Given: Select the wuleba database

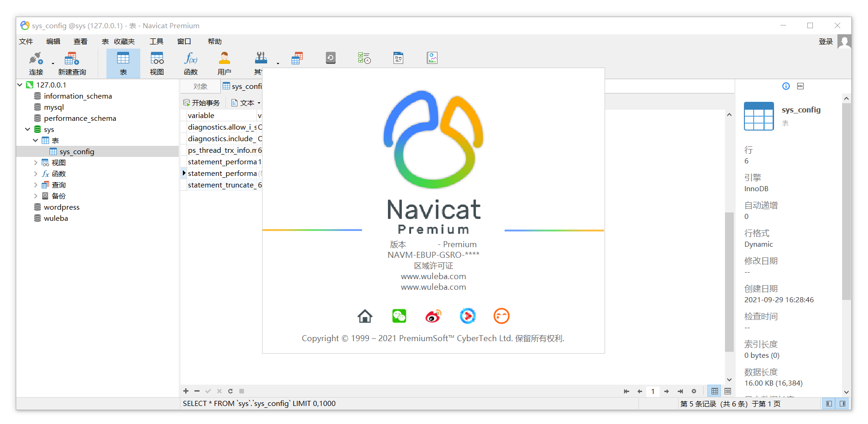Looking at the screenshot, I should tap(56, 218).
